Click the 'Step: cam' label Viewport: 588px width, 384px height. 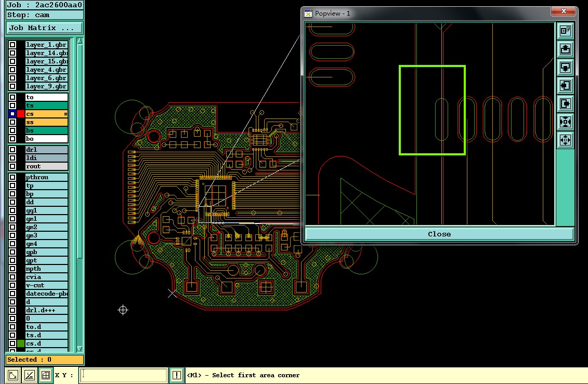tap(45, 15)
